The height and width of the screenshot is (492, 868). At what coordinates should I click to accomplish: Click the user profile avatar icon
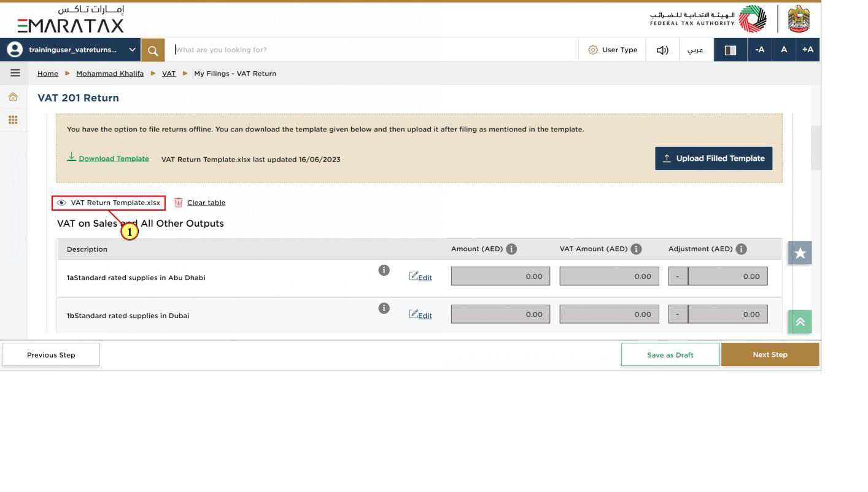click(x=14, y=50)
